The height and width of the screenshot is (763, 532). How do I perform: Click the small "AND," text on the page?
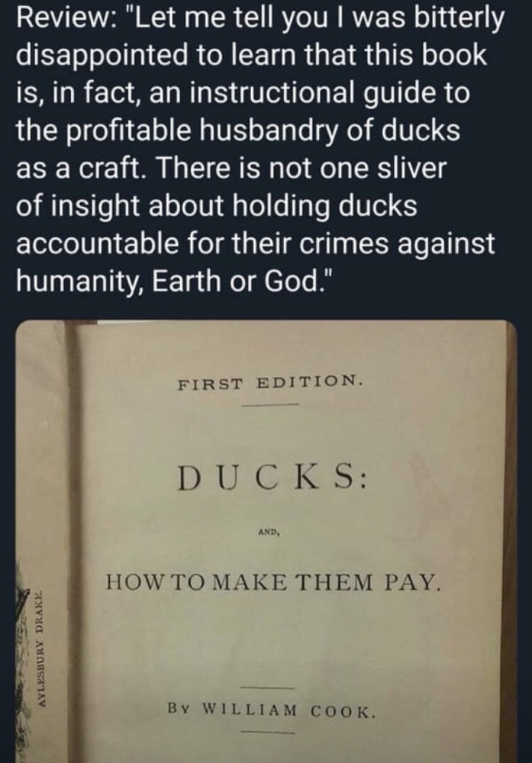point(269,533)
